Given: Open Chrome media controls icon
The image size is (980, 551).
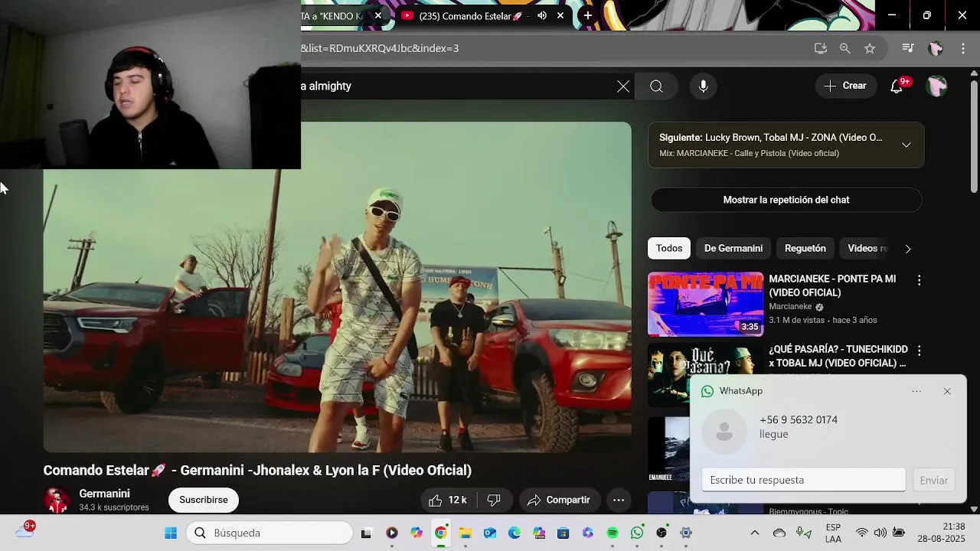Looking at the screenshot, I should (x=907, y=48).
